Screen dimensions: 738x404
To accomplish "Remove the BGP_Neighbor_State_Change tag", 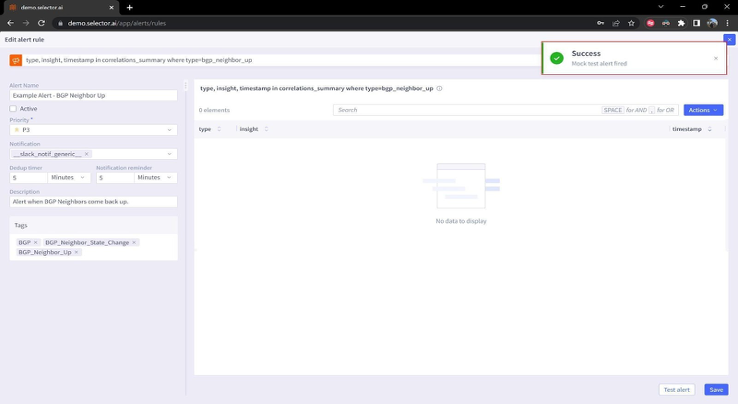I will 134,242.
